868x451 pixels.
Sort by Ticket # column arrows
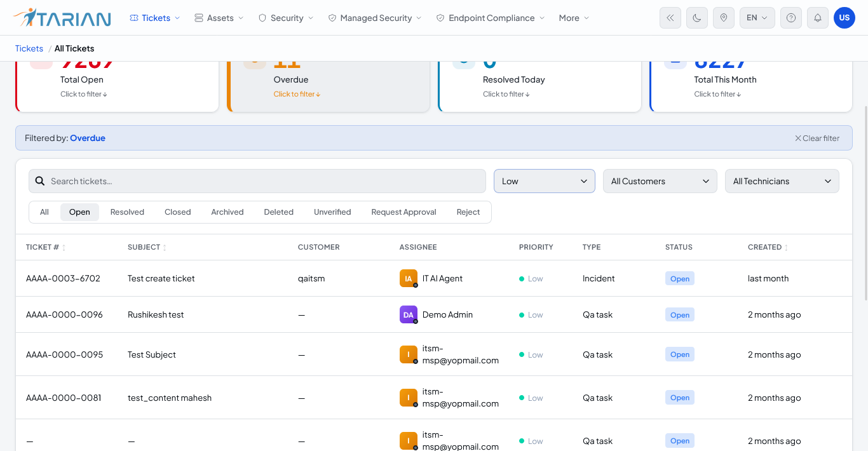[64, 247]
